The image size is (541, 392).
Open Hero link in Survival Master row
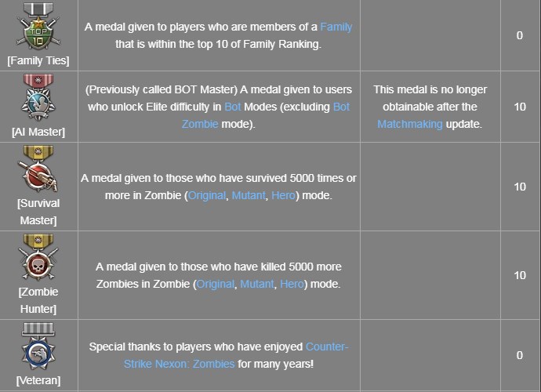point(283,195)
